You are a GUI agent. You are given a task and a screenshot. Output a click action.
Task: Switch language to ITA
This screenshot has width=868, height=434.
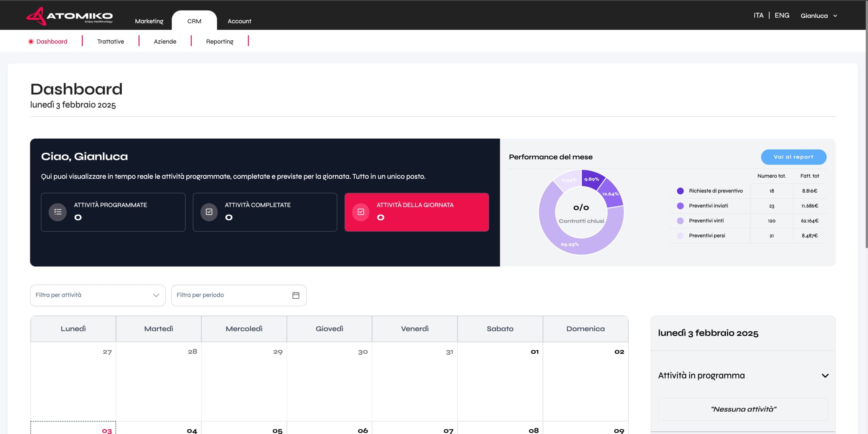click(x=758, y=16)
